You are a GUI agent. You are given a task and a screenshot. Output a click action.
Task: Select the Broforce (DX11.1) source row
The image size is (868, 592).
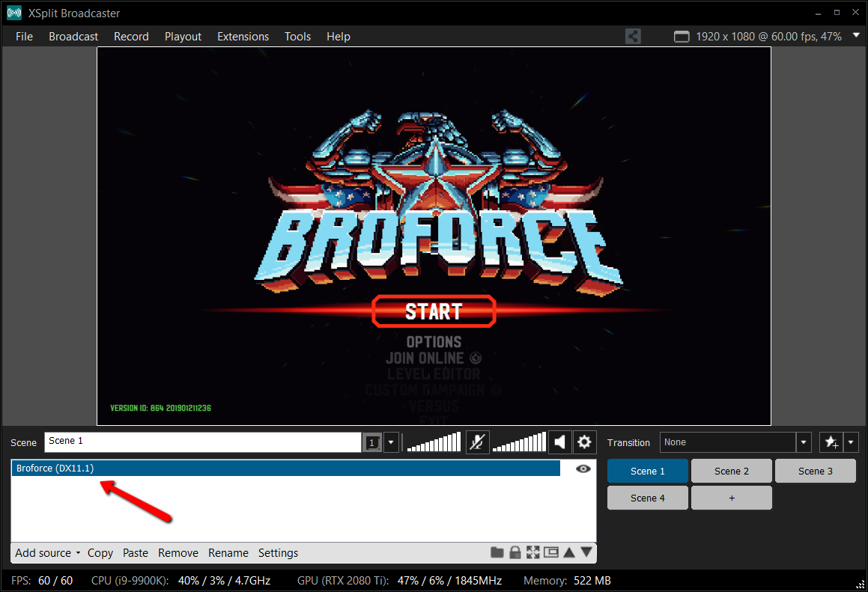[x=285, y=468]
